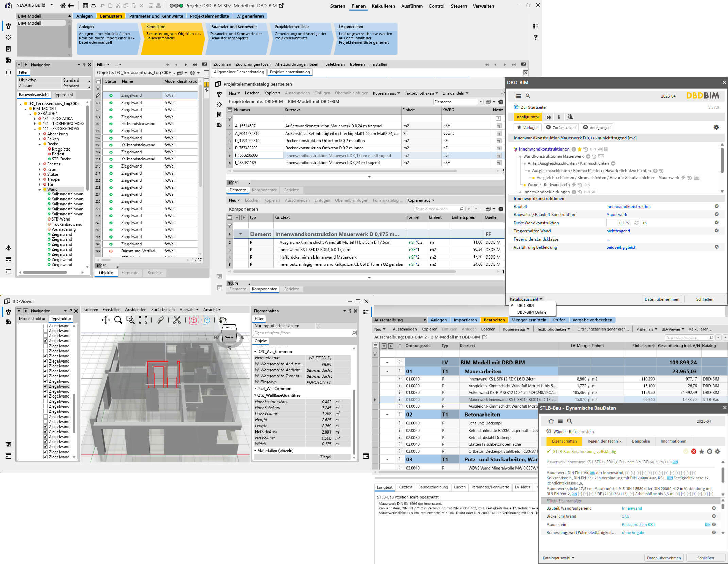Clear the Bauteil Innenwandkonstruktion value with its X

[x=717, y=206]
